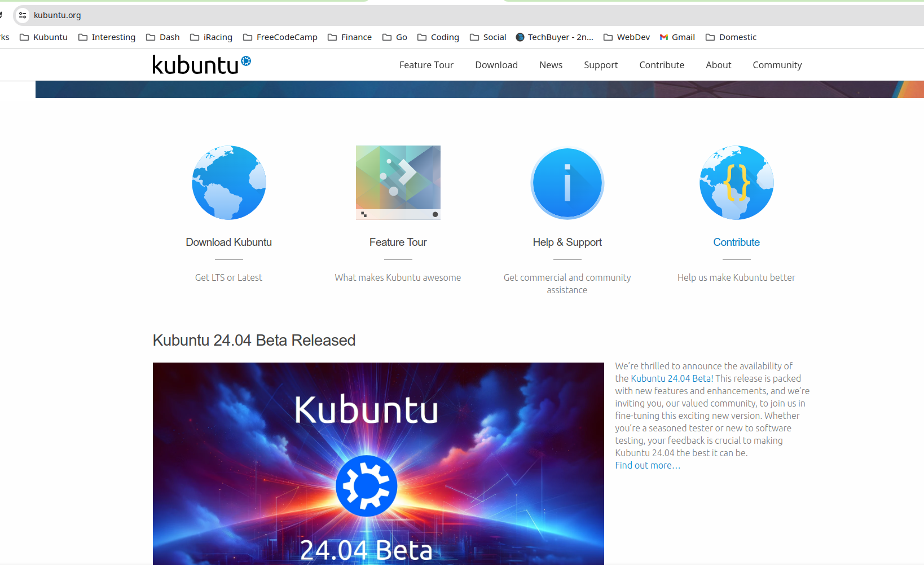Screen dimensions: 924x565
Task: Click the Feature Tour desktop preview icon
Action: click(398, 183)
